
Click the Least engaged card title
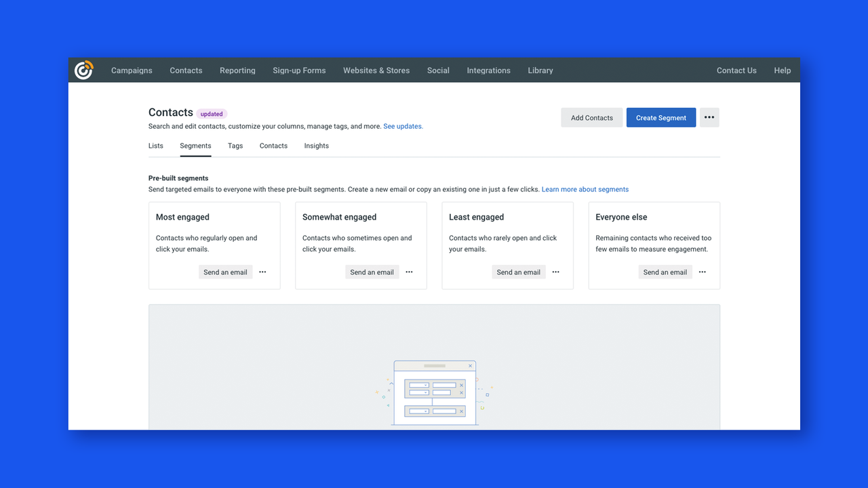(x=476, y=217)
